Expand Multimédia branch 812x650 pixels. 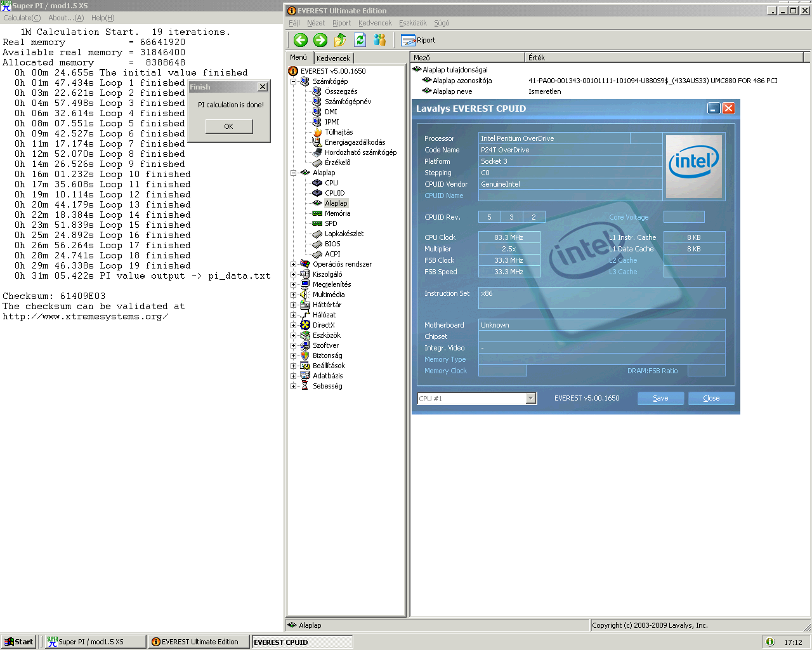click(293, 295)
